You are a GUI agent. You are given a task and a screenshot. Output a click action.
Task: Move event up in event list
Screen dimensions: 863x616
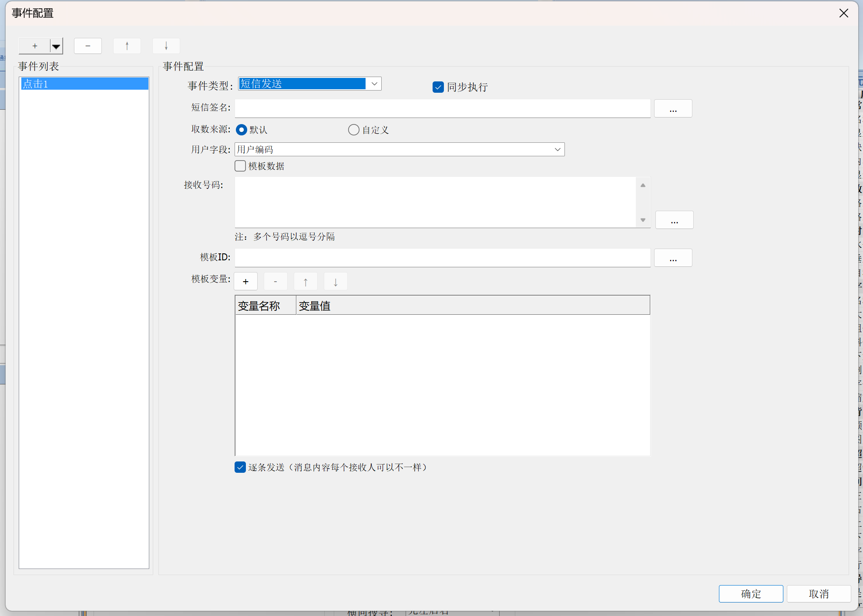[127, 46]
